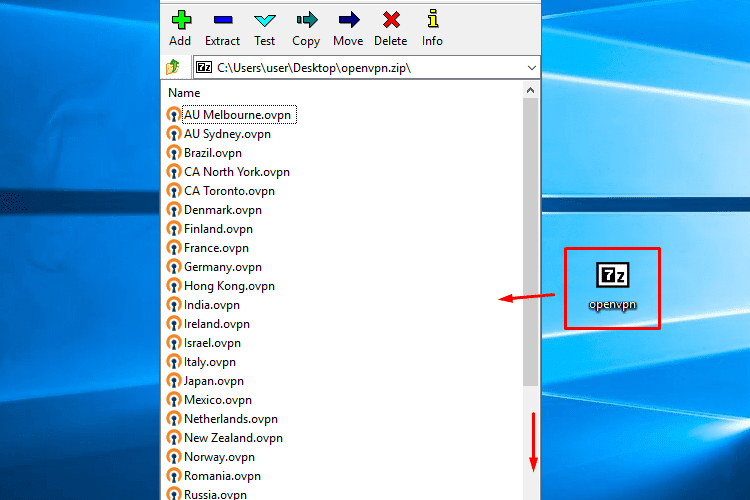Image resolution: width=750 pixels, height=500 pixels.
Task: Select the file name Finland.ovpn
Action: pos(219,229)
